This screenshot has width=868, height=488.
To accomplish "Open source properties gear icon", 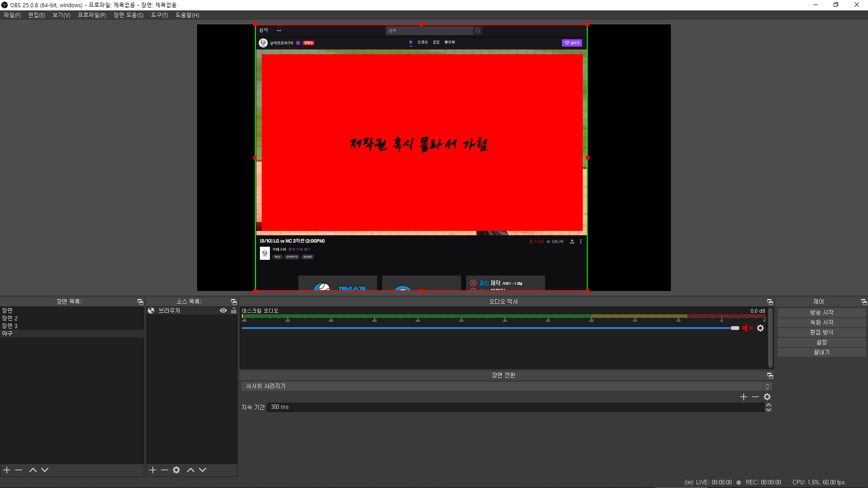I will click(176, 470).
